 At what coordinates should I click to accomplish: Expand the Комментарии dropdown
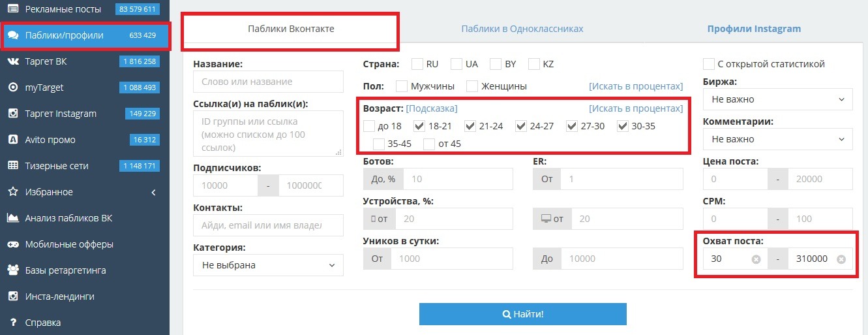777,139
